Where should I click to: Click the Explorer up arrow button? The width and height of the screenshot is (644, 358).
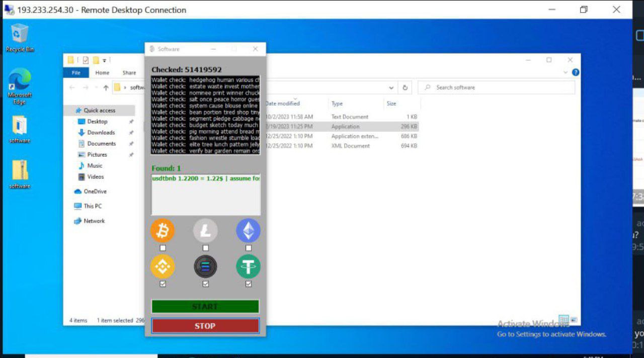[x=106, y=87]
